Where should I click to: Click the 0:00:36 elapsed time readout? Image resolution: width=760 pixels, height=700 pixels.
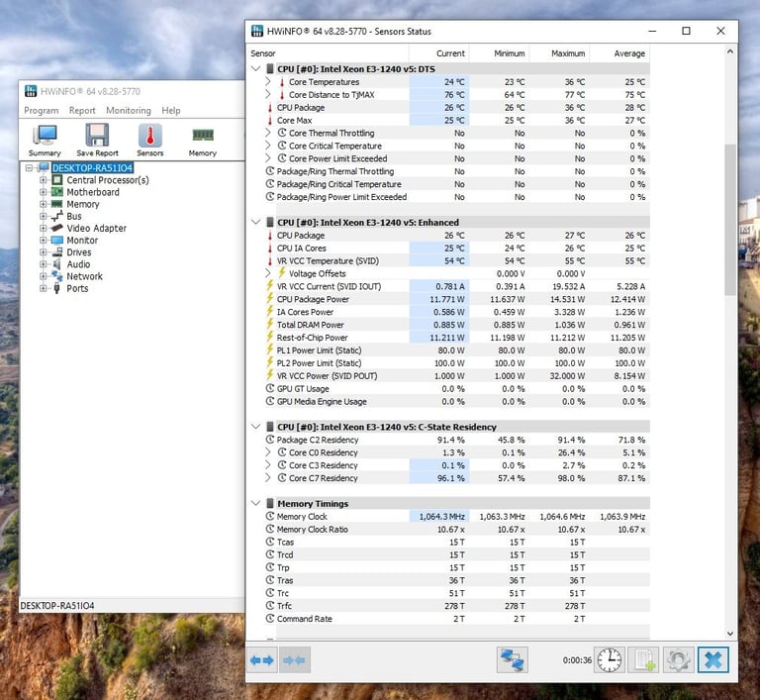(577, 660)
